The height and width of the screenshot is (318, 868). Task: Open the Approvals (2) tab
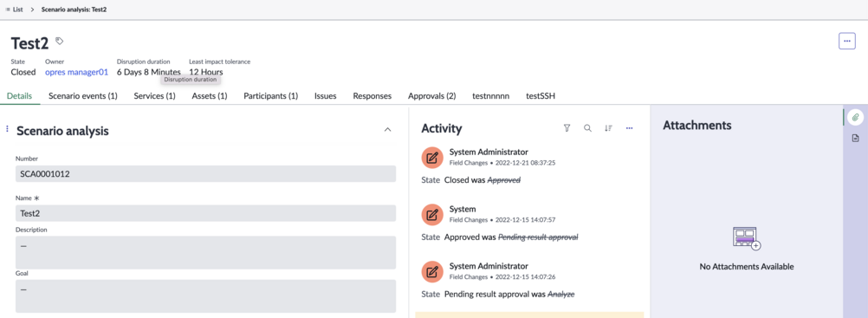click(431, 96)
